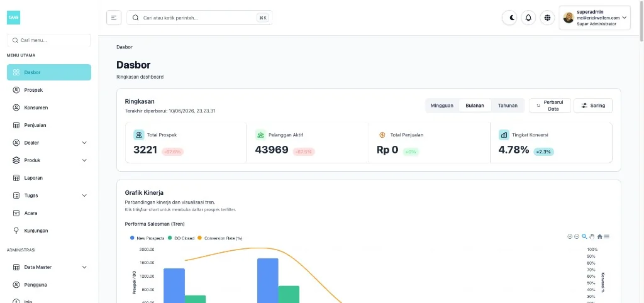
Task: Click the 3221 total prospek value
Action: click(x=145, y=150)
